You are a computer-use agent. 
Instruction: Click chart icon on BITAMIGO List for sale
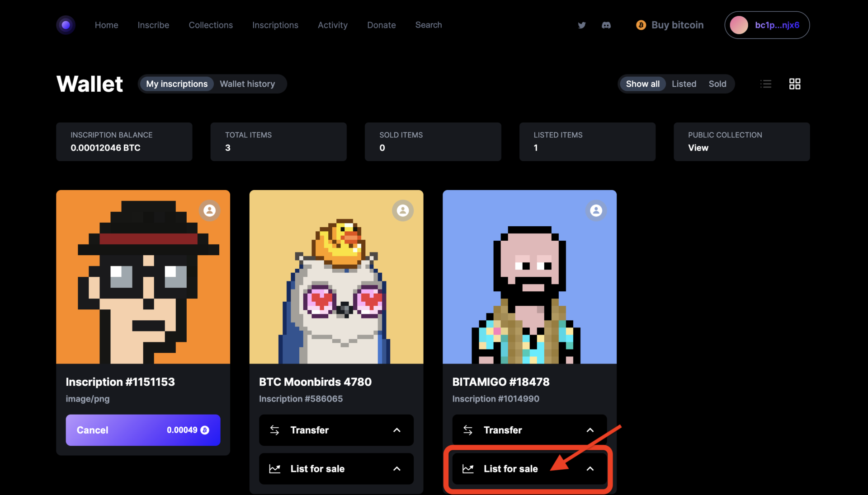click(x=468, y=469)
